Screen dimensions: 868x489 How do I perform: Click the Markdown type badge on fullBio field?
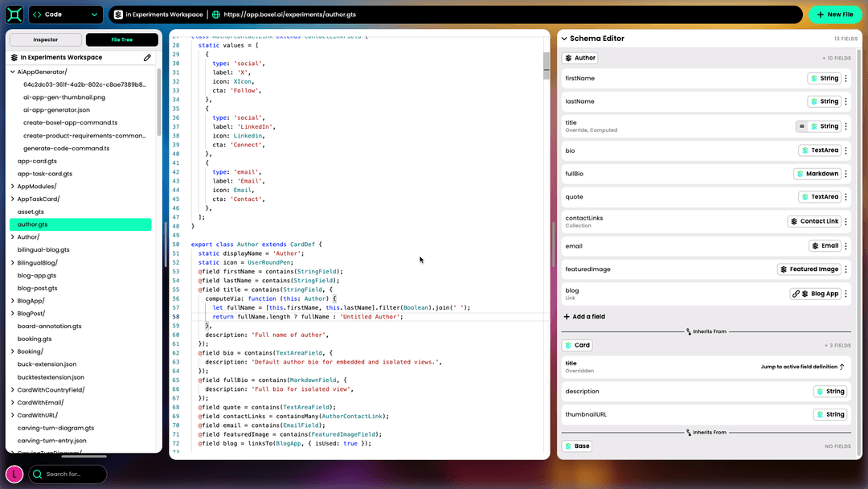(x=817, y=173)
